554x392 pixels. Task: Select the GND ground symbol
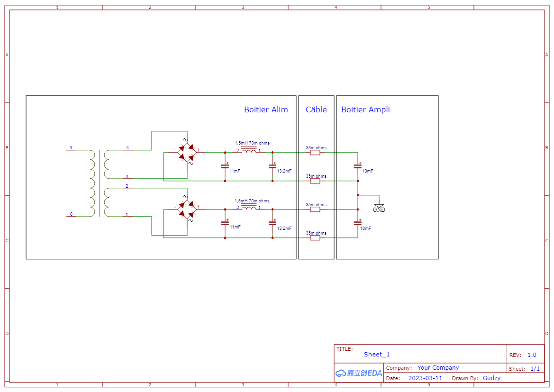(379, 208)
